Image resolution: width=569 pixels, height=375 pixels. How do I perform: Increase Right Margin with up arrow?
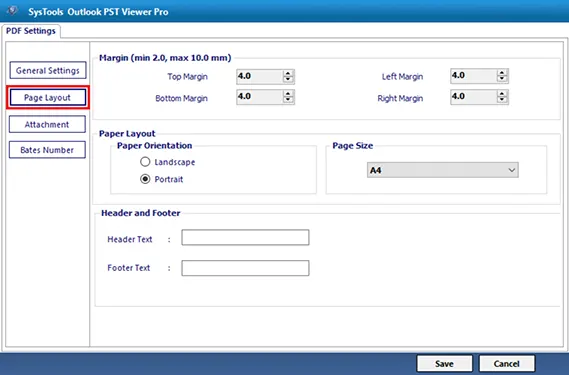(502, 94)
